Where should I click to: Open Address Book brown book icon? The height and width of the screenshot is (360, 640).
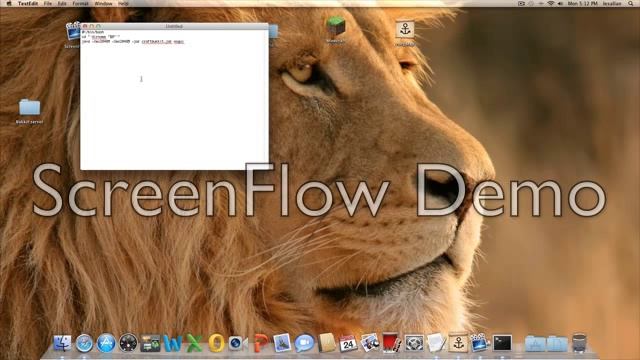click(327, 343)
